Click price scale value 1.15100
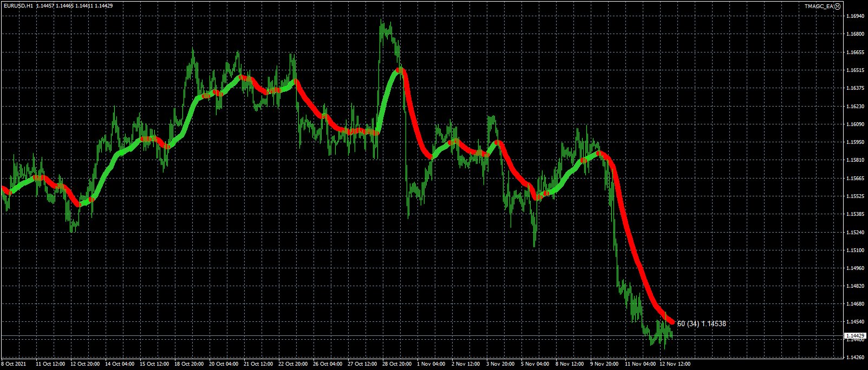The height and width of the screenshot is (370, 868). pyautogui.click(x=855, y=250)
